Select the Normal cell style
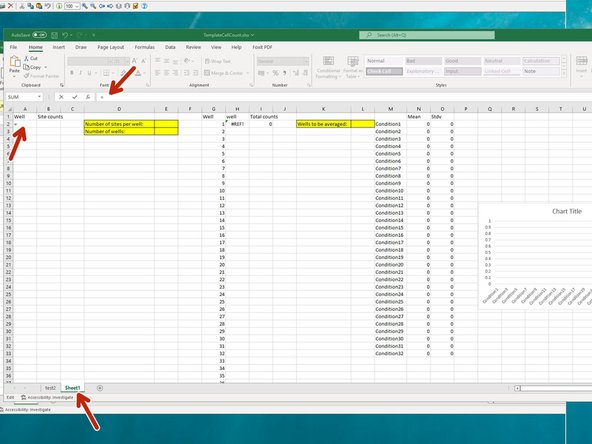This screenshot has width=592, height=444. point(384,61)
